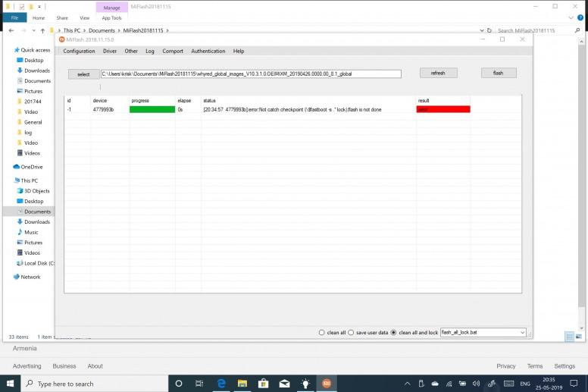Image resolution: width=588 pixels, height=392 pixels.
Task: Click the ROM folder path input field
Action: pyautogui.click(x=250, y=74)
